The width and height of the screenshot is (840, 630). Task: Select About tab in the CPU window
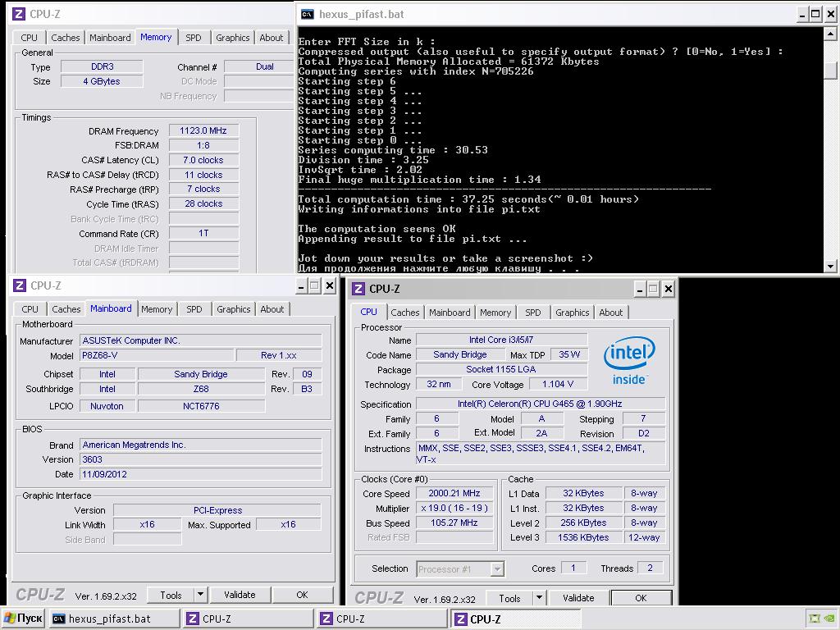(x=610, y=313)
